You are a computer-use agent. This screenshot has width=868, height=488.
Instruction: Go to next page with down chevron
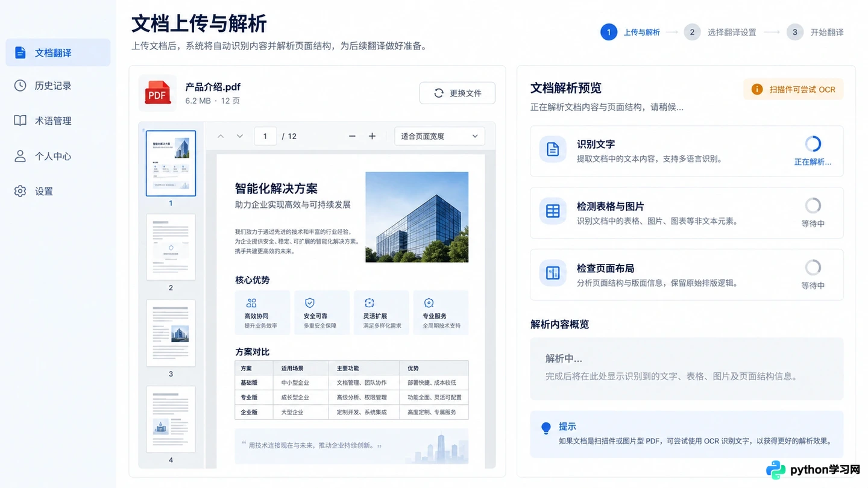pos(240,136)
